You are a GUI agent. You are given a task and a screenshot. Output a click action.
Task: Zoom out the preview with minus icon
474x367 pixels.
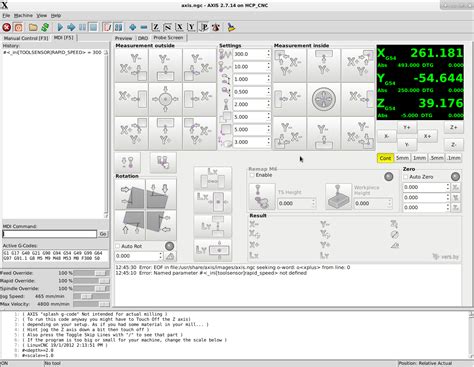144,27
